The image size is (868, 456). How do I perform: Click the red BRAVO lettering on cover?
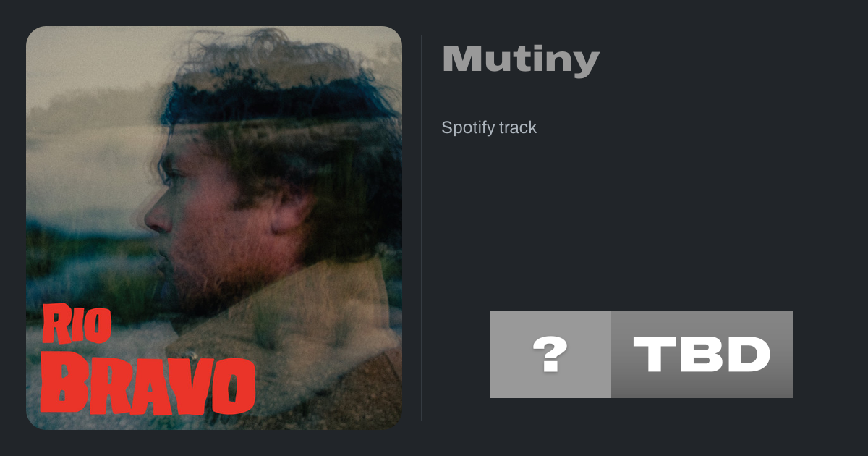(x=147, y=384)
